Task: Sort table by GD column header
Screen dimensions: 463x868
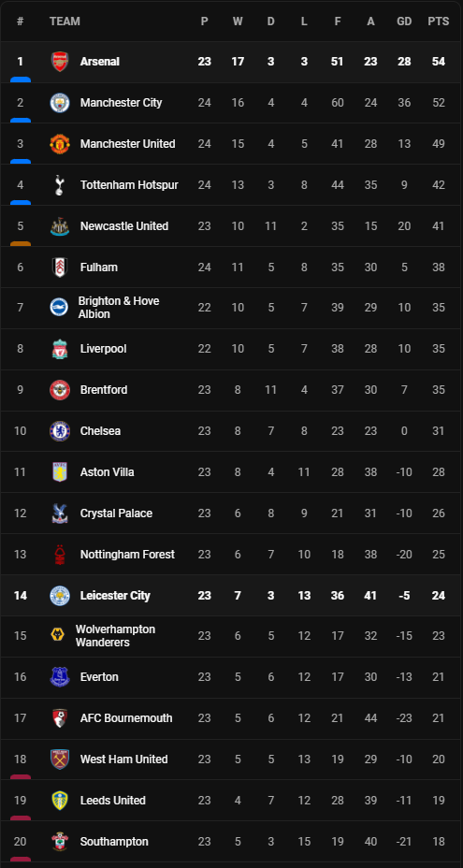Action: [x=404, y=21]
